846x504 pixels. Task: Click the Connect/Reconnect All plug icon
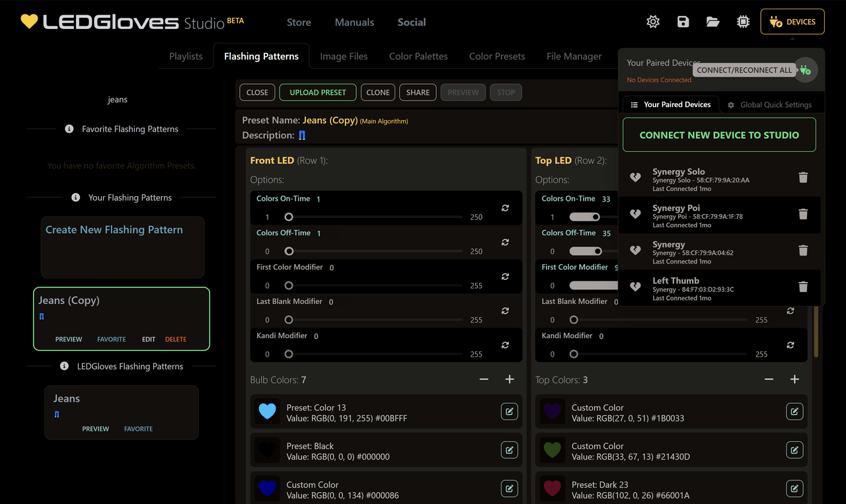coord(805,70)
